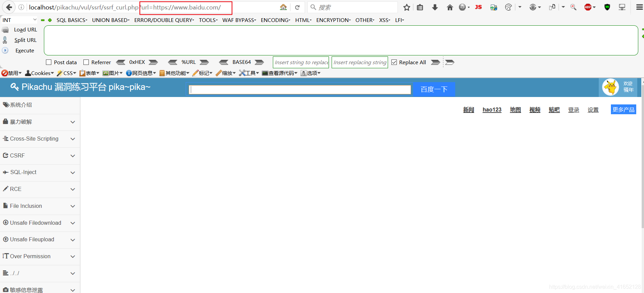644x293 pixels.
Task: Click the 0xHEX decode left arrow
Action: tap(121, 62)
